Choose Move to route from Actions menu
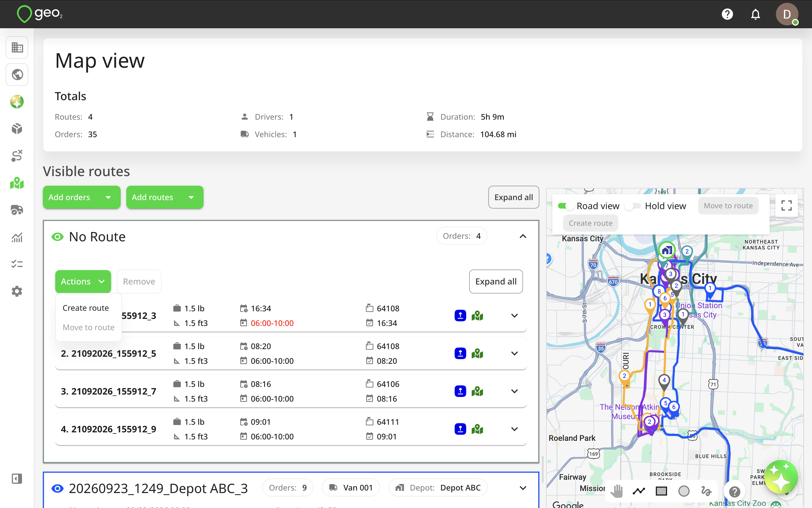The image size is (812, 508). pos(89,327)
